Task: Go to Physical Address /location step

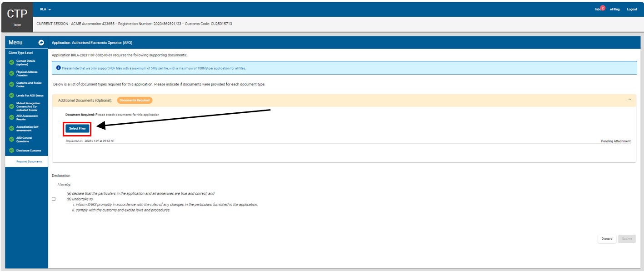Action: (27, 74)
